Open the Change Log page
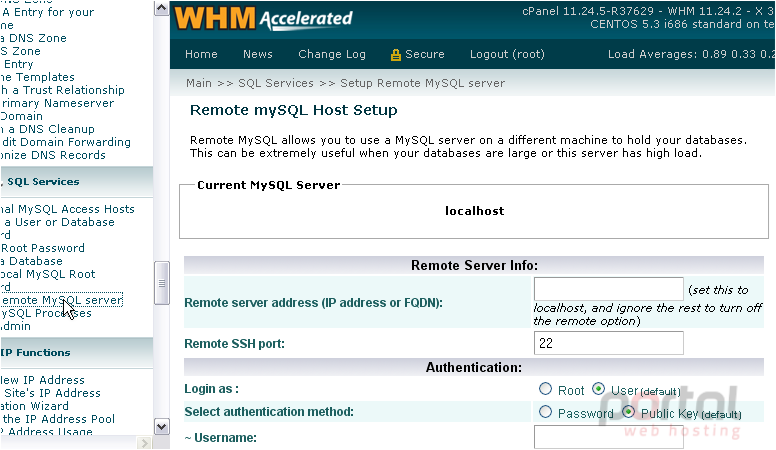Viewport: 776px width, 450px height. point(332,54)
